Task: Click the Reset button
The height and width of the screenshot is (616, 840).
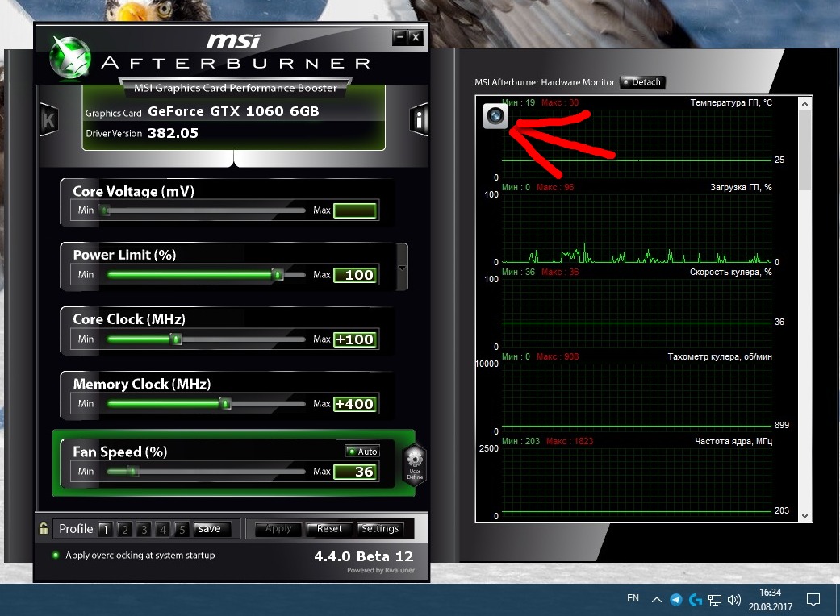Action: coord(329,529)
